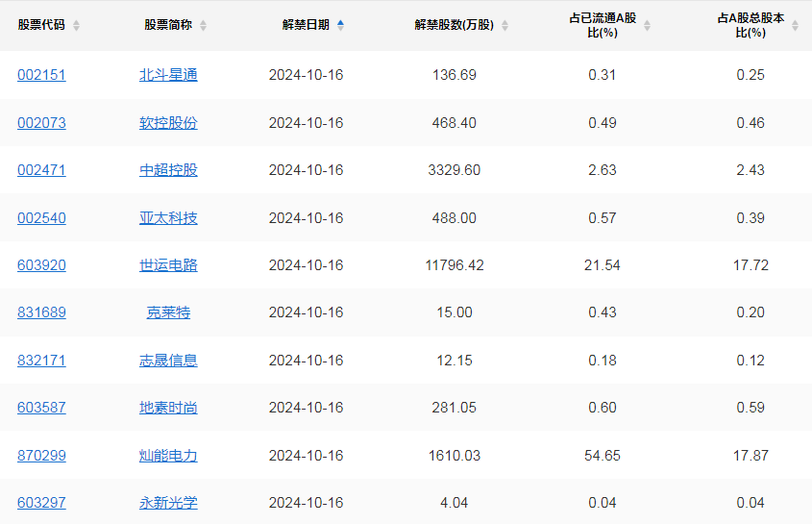Open stock code 002151 link

(41, 75)
